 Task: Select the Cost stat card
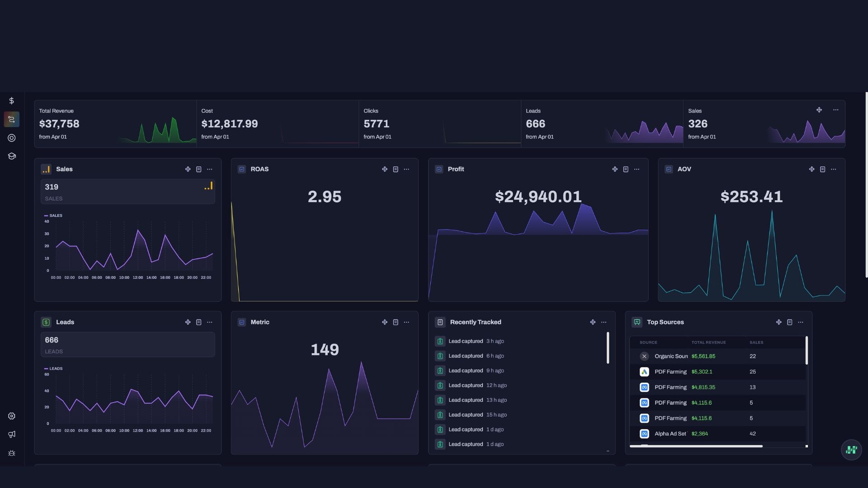(278, 124)
